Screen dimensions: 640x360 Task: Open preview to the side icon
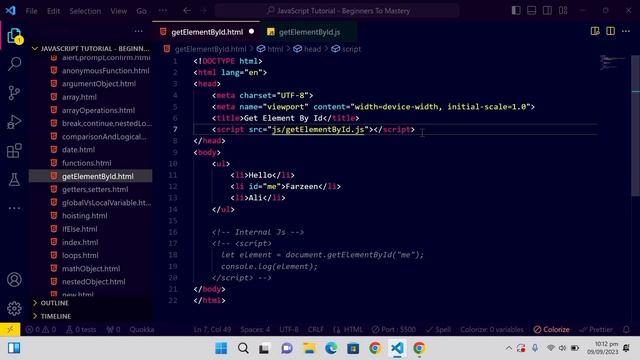click(595, 31)
